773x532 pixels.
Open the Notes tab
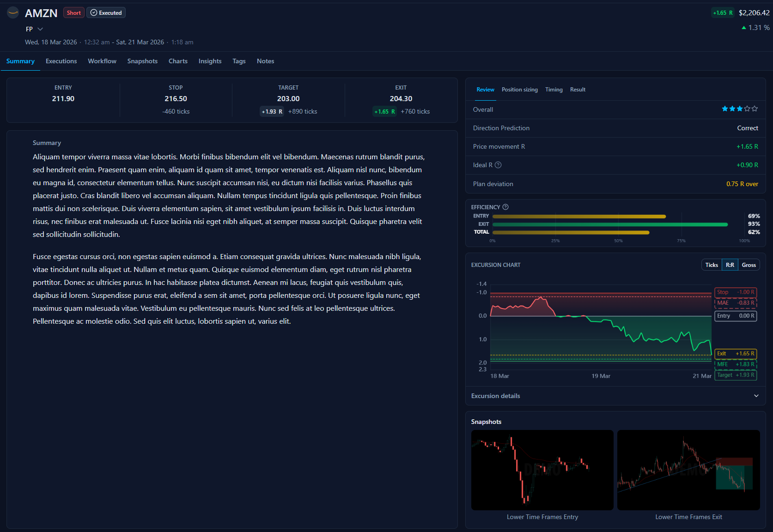(265, 61)
